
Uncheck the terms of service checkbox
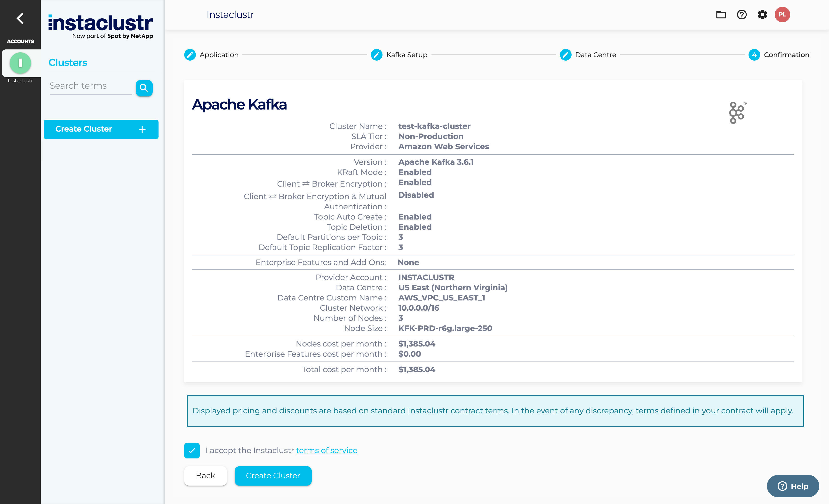pyautogui.click(x=192, y=450)
